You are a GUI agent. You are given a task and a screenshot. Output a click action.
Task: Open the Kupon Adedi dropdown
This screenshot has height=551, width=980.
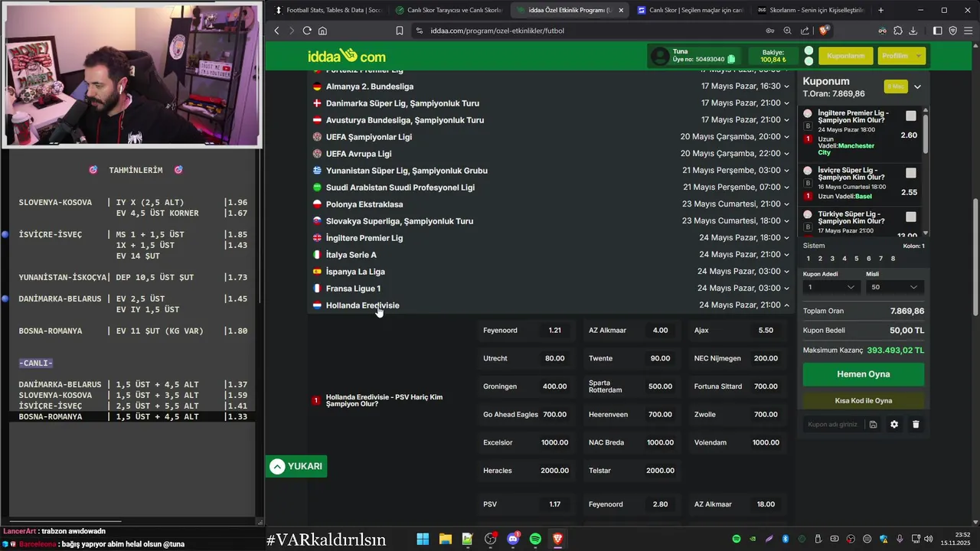(831, 287)
